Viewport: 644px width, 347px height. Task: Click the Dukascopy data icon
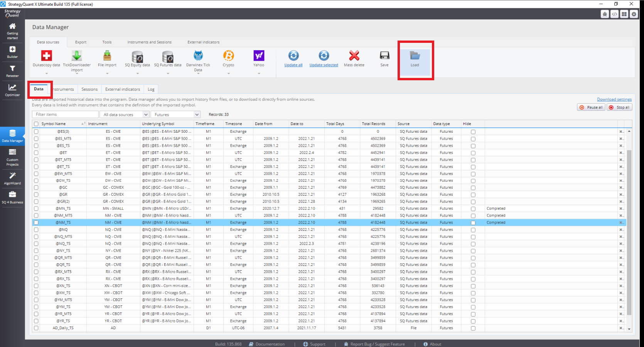click(47, 56)
